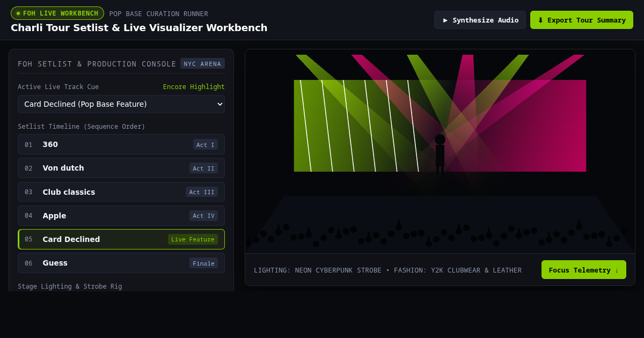The width and height of the screenshot is (644, 338).
Task: Click the FOH LIVE WORKBENCH badge
Action: point(57,13)
